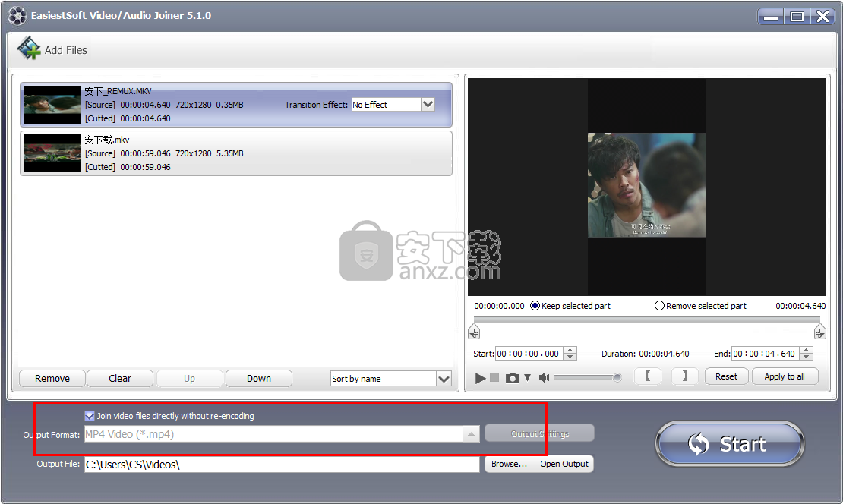The width and height of the screenshot is (843, 504).
Task: Take a snapshot with the camera icon
Action: pyautogui.click(x=513, y=378)
